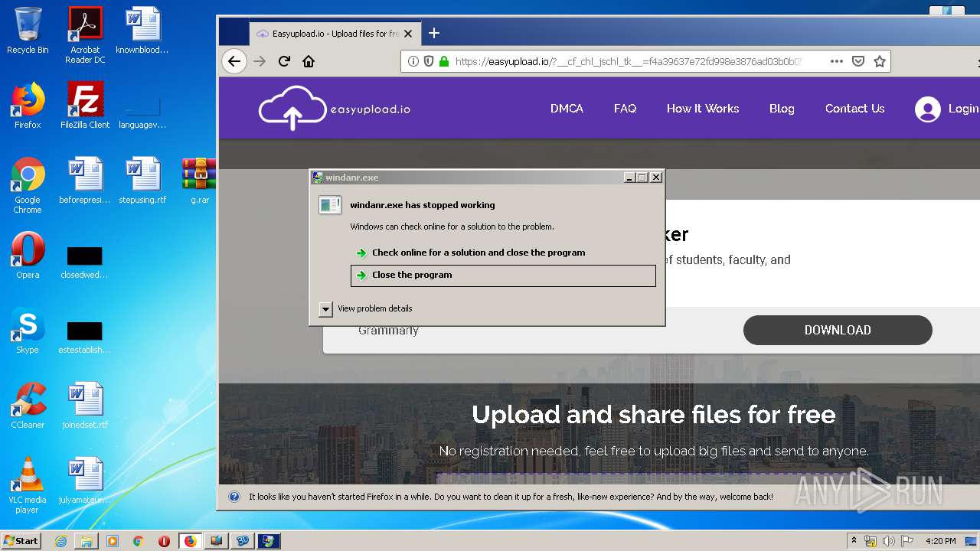Close the windanr.exe error dialog
Viewport: 980px width, 551px height.
(656, 178)
